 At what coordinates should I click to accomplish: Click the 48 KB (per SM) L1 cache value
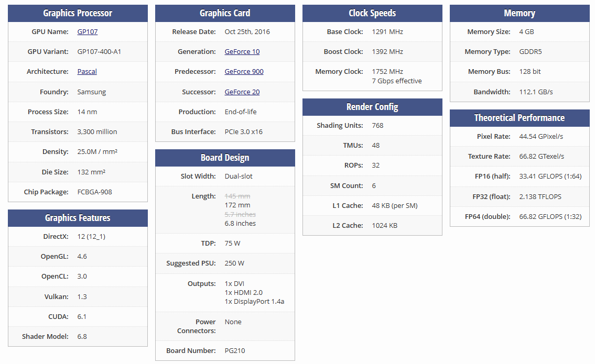[395, 205]
